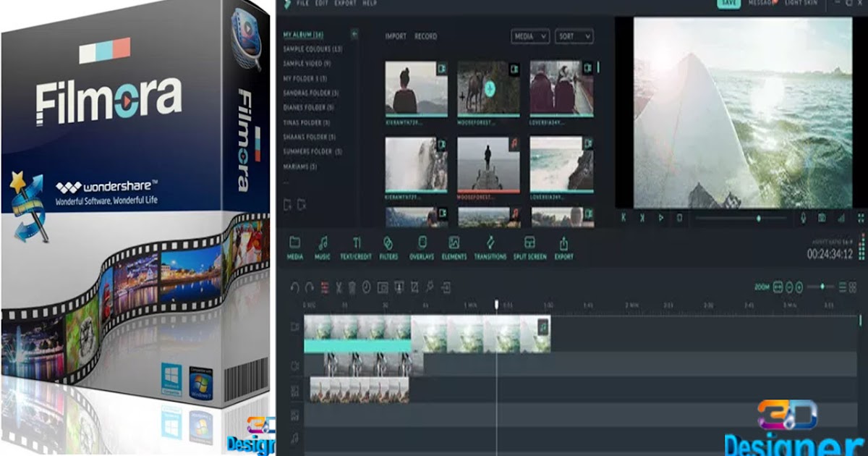Select Sandras Folder
The width and height of the screenshot is (868, 456).
311,93
